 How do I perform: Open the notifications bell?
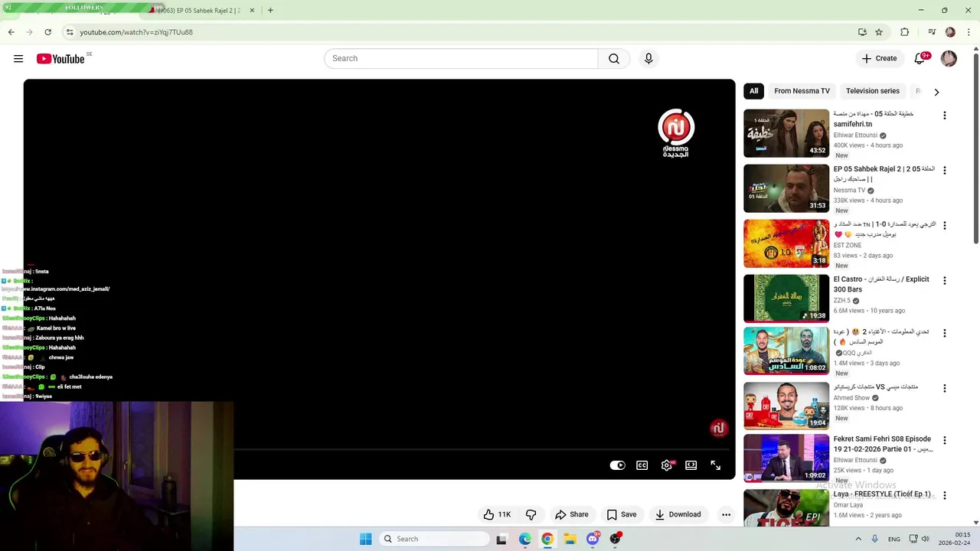[x=920, y=59]
